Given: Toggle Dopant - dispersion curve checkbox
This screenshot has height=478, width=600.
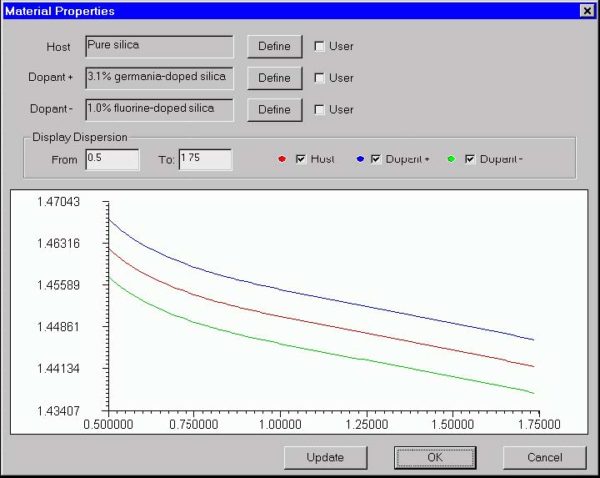Looking at the screenshot, I should 470,159.
